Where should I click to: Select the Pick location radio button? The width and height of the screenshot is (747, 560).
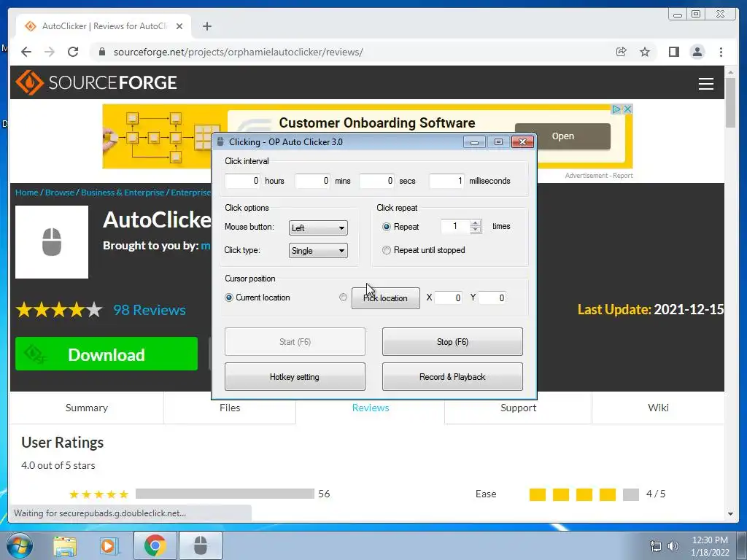click(x=343, y=297)
